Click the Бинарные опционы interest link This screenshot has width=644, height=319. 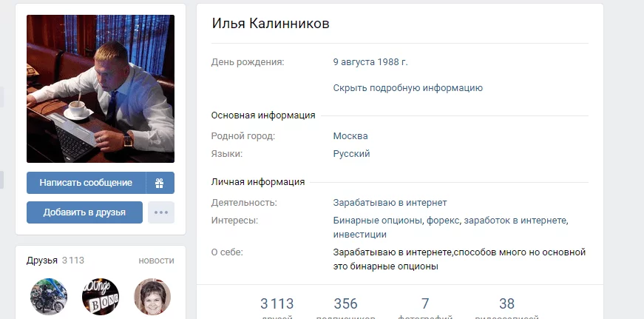coord(377,221)
